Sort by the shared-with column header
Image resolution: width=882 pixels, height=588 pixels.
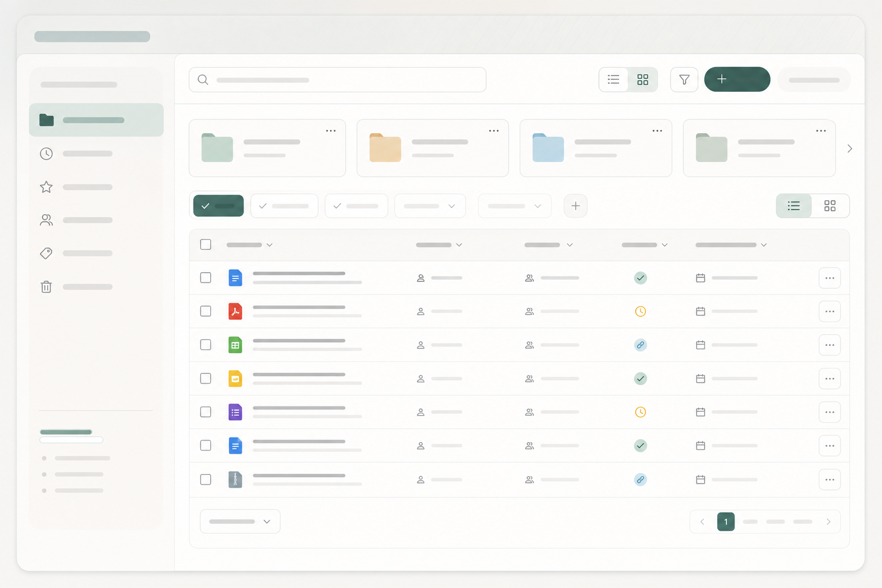pos(548,245)
